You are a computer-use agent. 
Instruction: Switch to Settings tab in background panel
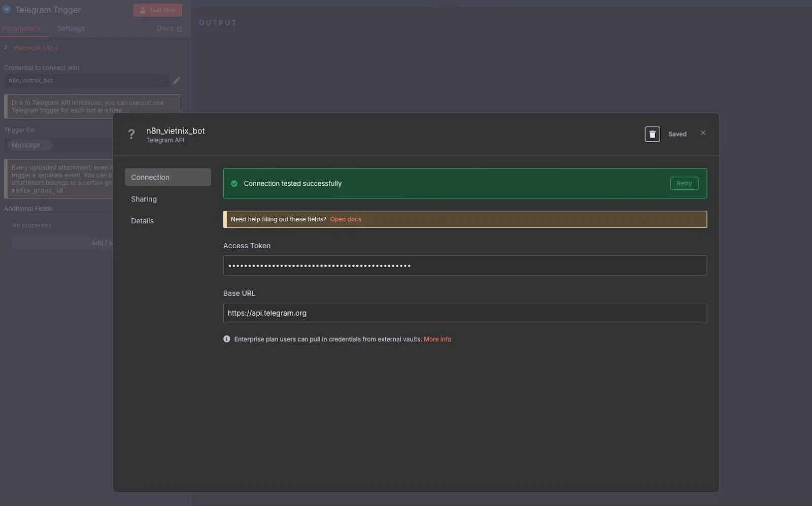click(x=71, y=28)
